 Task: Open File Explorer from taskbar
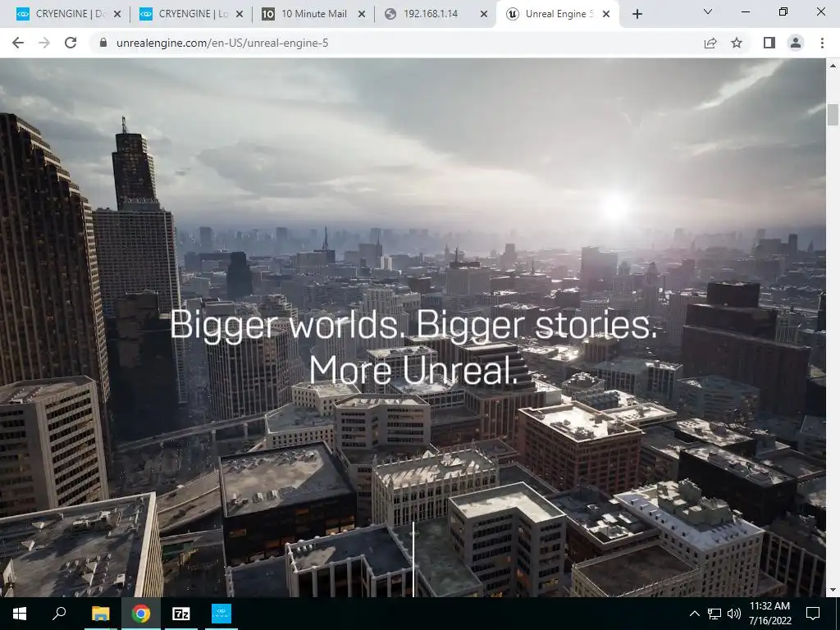[x=100, y=614]
